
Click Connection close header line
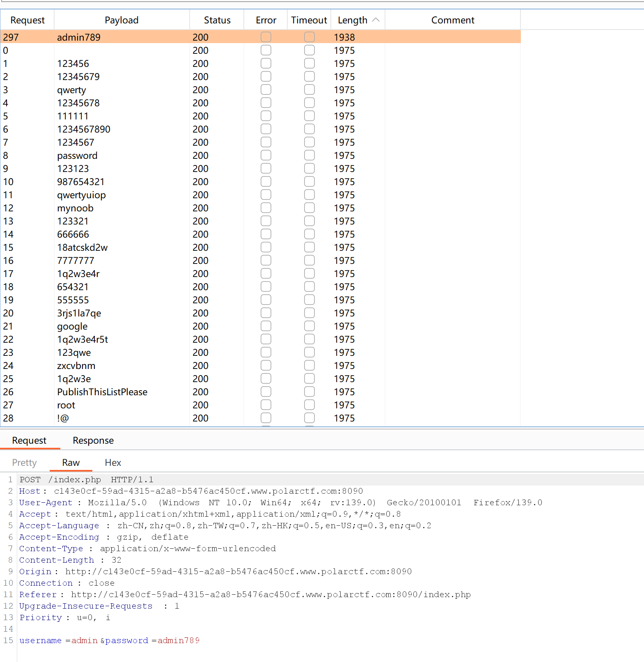[67, 583]
